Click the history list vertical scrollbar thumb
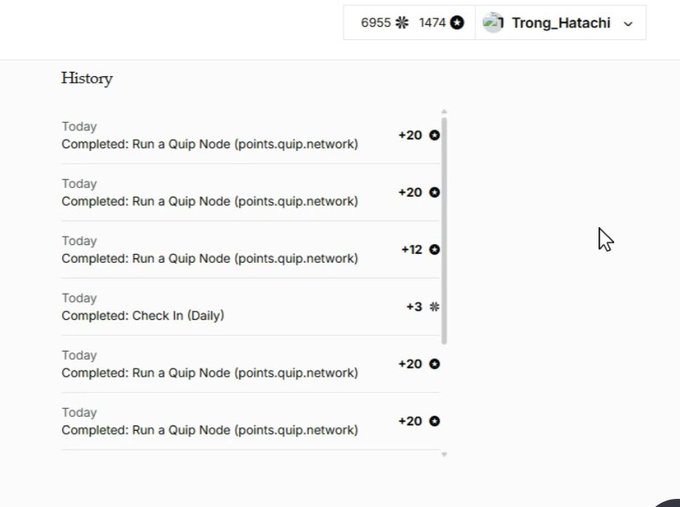The image size is (680, 507). click(x=444, y=231)
